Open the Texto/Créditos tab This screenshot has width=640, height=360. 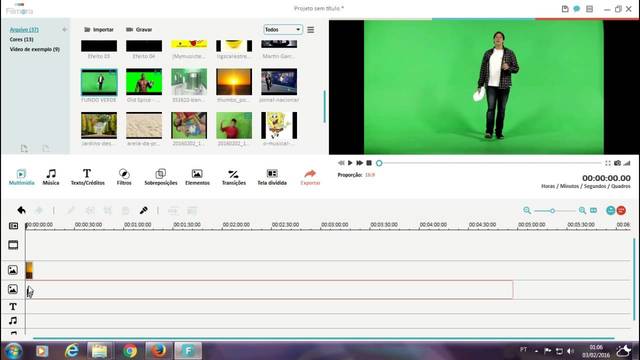(87, 177)
